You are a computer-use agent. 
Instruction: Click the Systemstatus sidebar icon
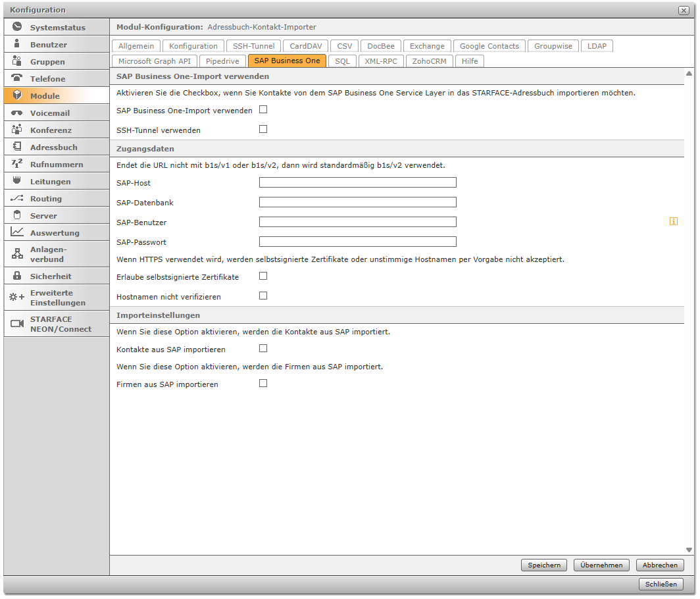click(17, 27)
